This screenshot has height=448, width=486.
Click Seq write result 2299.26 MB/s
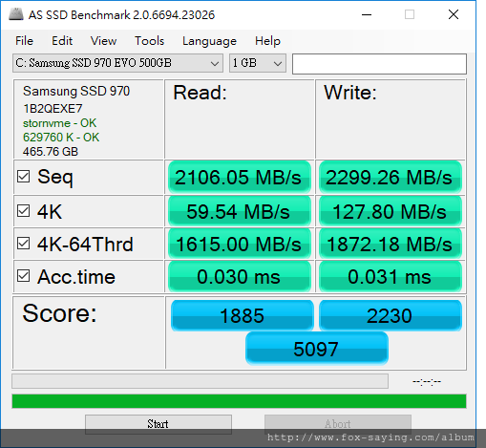point(391,177)
